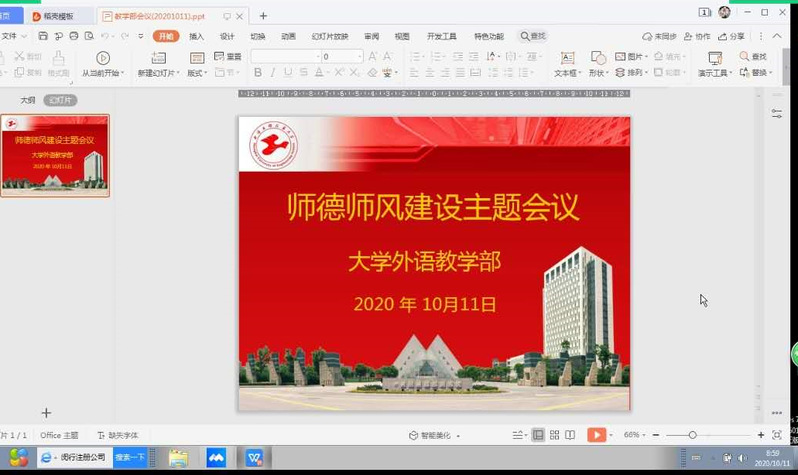Add a slide with the plus icon below thumbnails

46,413
